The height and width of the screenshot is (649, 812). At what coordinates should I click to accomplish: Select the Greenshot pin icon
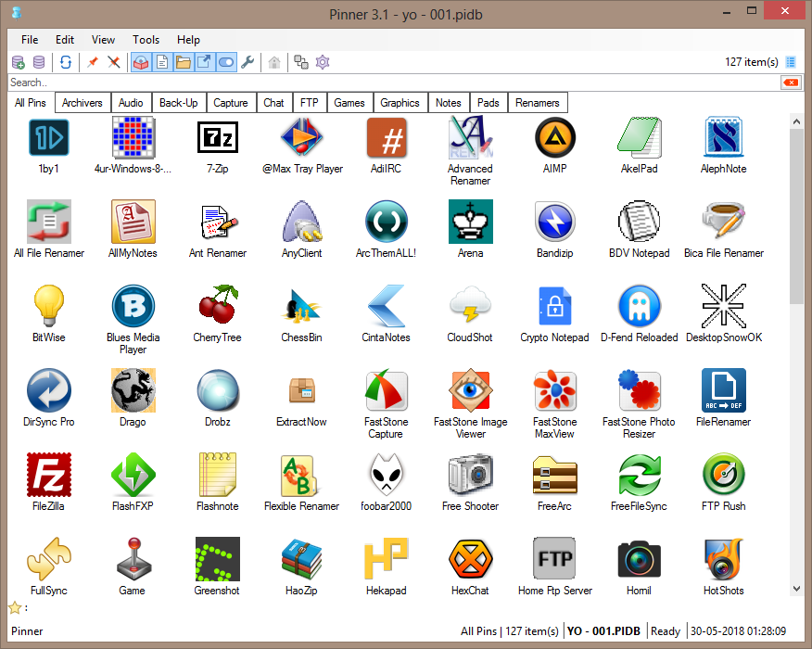pyautogui.click(x=218, y=559)
